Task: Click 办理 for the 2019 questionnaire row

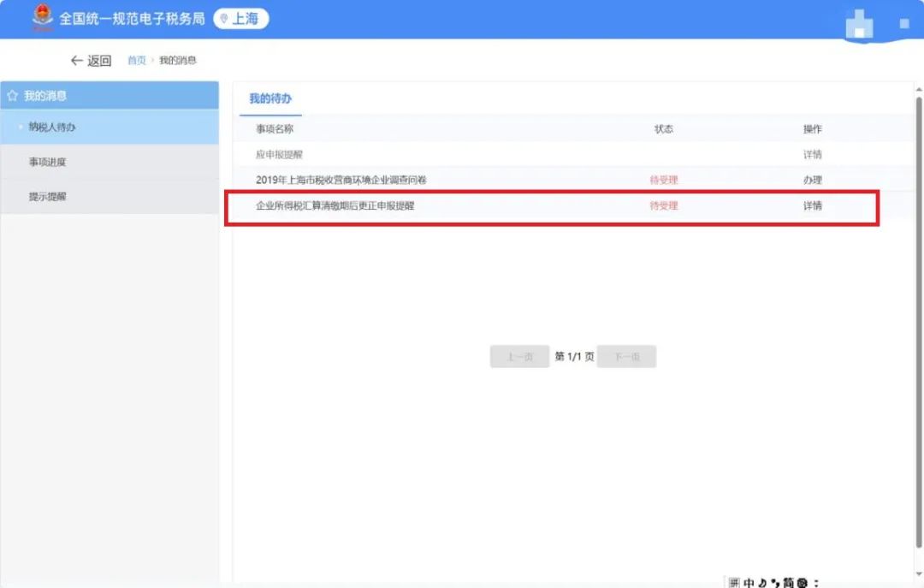Action: point(812,181)
